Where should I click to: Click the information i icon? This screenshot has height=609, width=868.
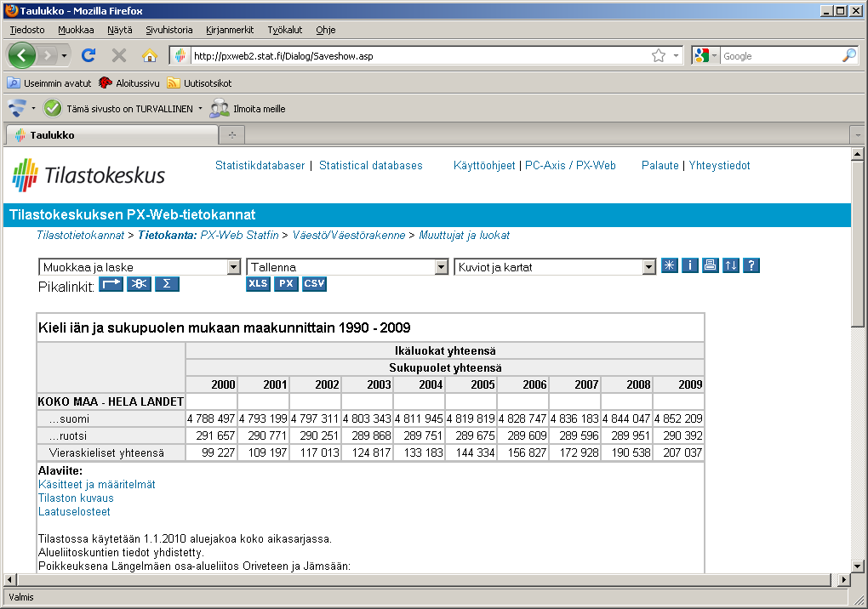pos(690,265)
